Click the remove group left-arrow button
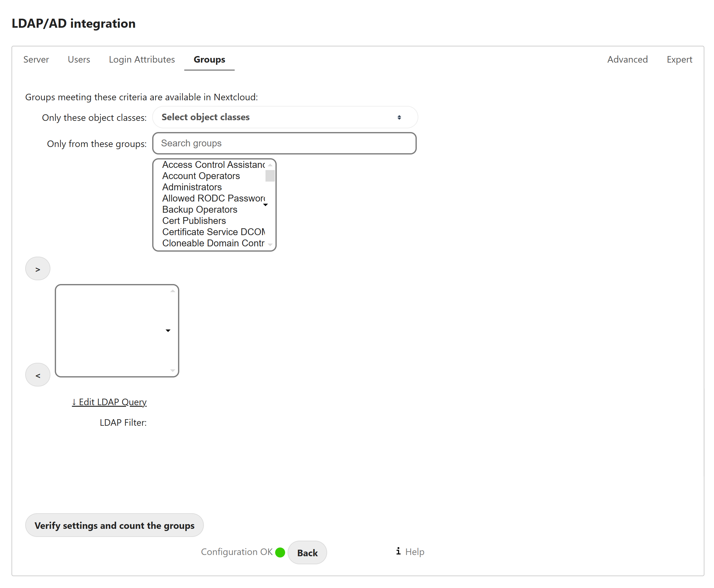714x588 pixels. (x=38, y=375)
